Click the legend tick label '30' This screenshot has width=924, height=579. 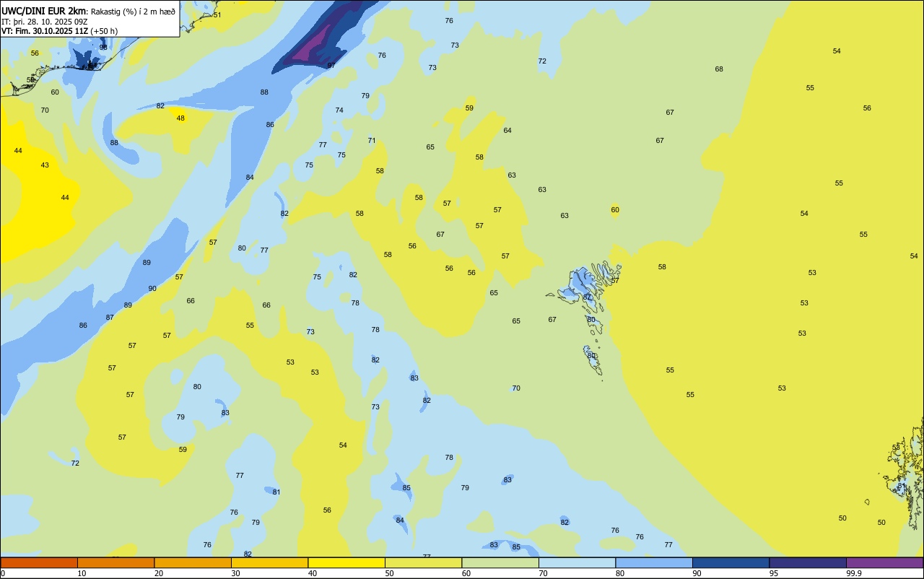235,573
